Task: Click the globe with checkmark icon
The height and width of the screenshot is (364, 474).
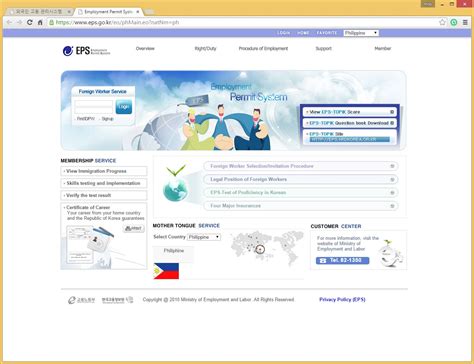Action: click(x=175, y=184)
